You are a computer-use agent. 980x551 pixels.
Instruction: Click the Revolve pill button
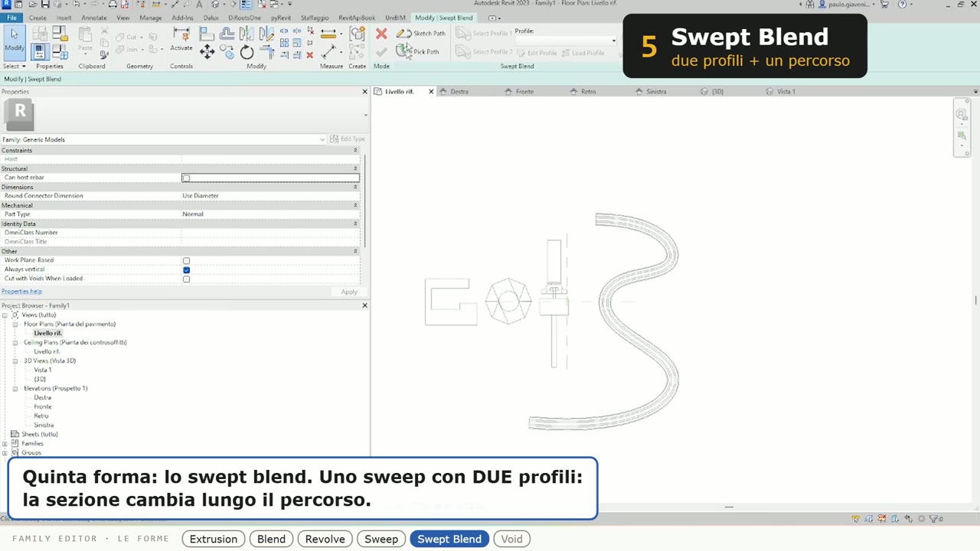[x=325, y=540]
